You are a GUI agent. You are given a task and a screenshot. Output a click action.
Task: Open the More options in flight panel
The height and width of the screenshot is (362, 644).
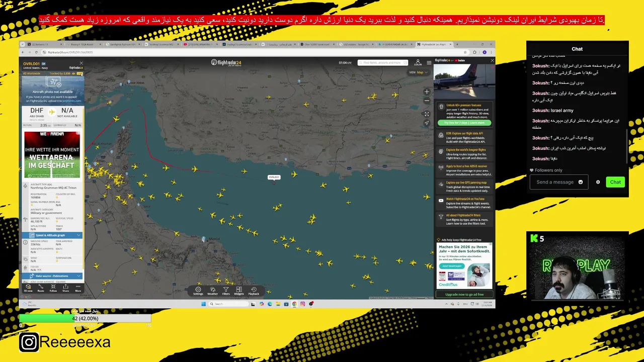tap(78, 288)
